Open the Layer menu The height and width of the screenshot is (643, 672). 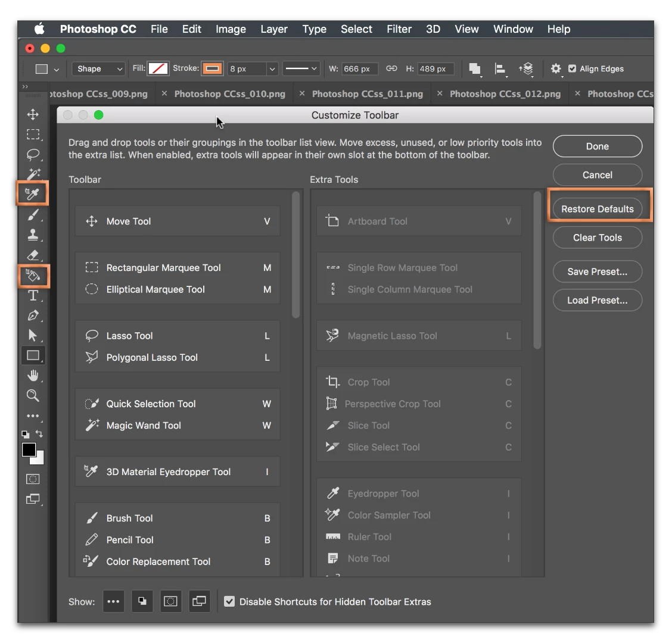pyautogui.click(x=274, y=29)
